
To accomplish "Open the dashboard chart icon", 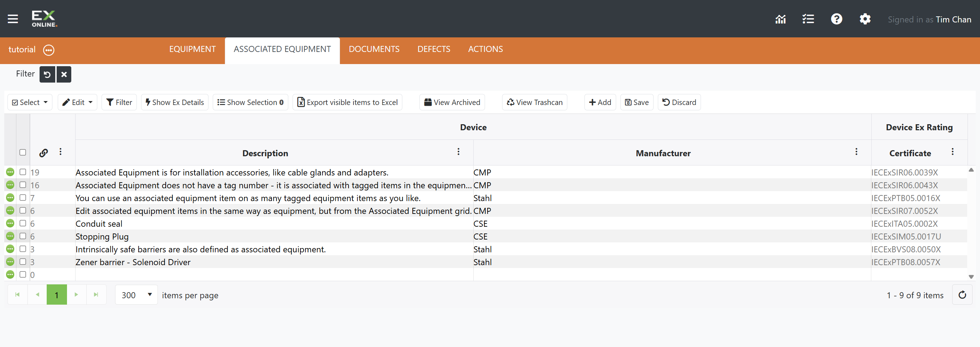I will tap(780, 19).
